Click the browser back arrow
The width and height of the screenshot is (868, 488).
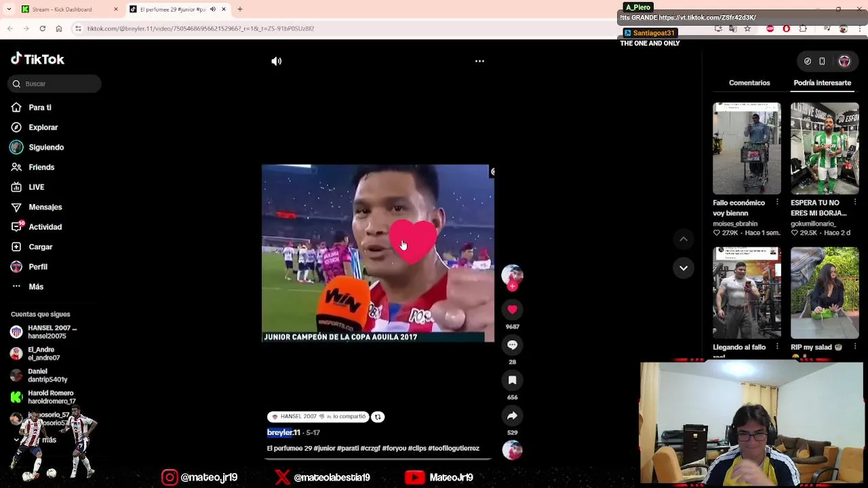pyautogui.click(x=10, y=28)
